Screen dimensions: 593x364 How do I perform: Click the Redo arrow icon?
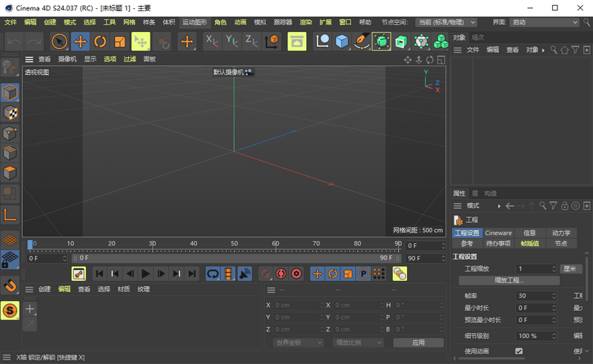[34, 42]
